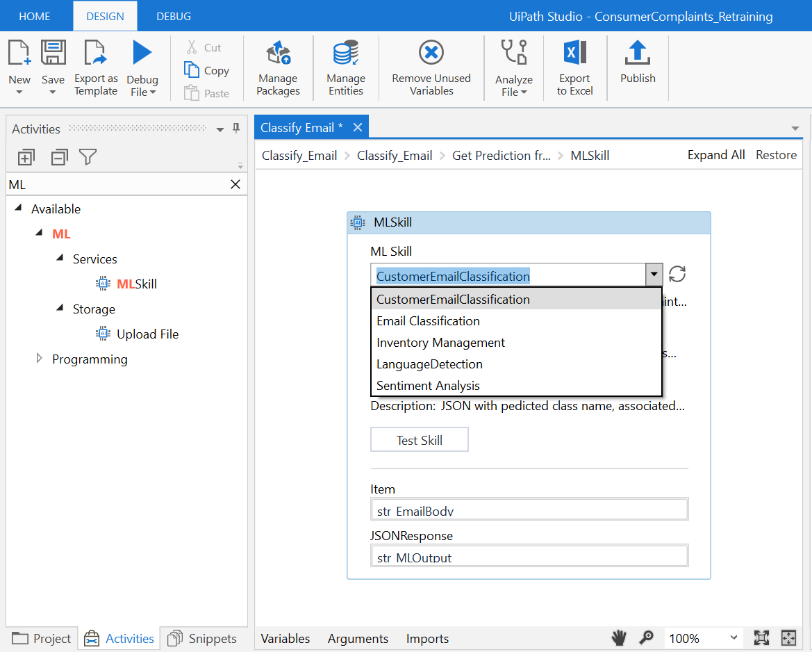Screen dimensions: 812x652
Task: Expand the Programming node
Action: click(40, 358)
